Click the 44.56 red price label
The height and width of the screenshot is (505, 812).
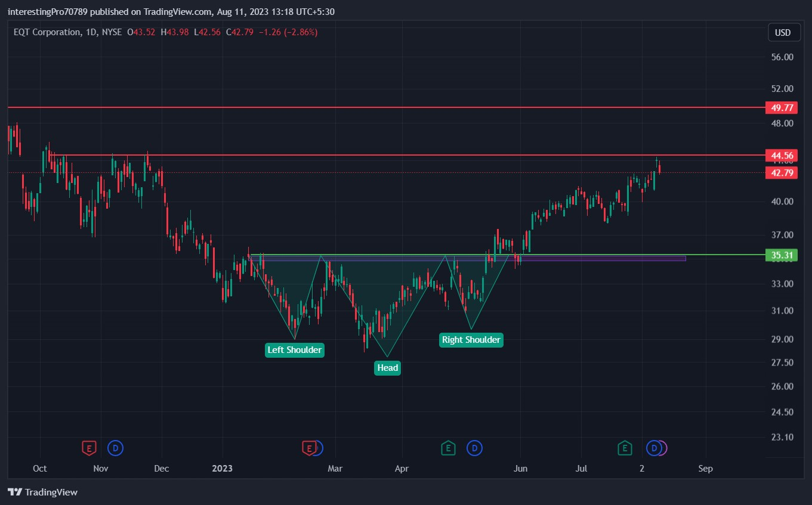[782, 156]
